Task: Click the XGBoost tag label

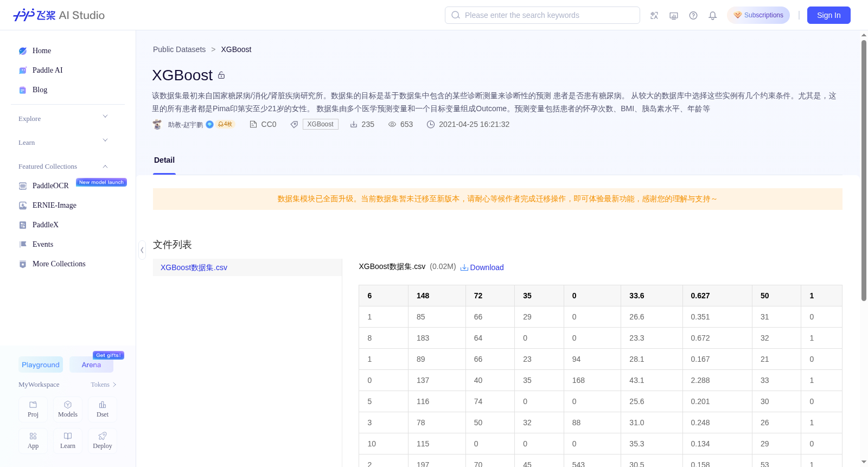Action: [x=321, y=124]
